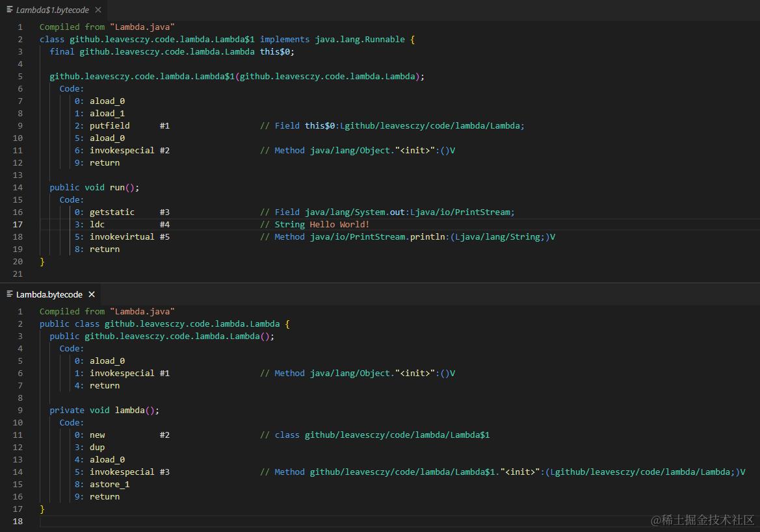Click the 'aload_1' instruction in Lambda$1 constructor
This screenshot has height=532, width=760.
click(107, 113)
